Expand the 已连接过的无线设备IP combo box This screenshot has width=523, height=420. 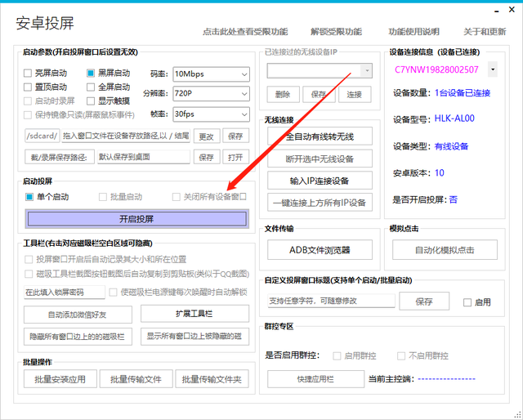coord(367,71)
